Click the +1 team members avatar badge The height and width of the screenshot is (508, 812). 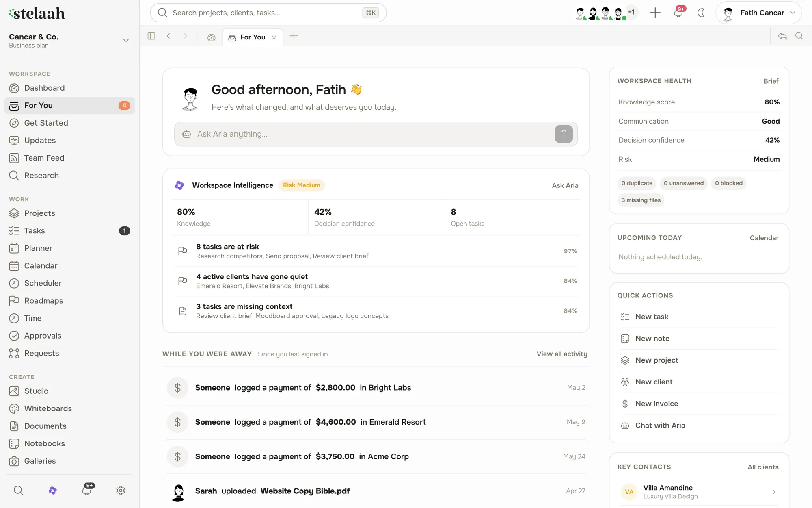coord(631,12)
